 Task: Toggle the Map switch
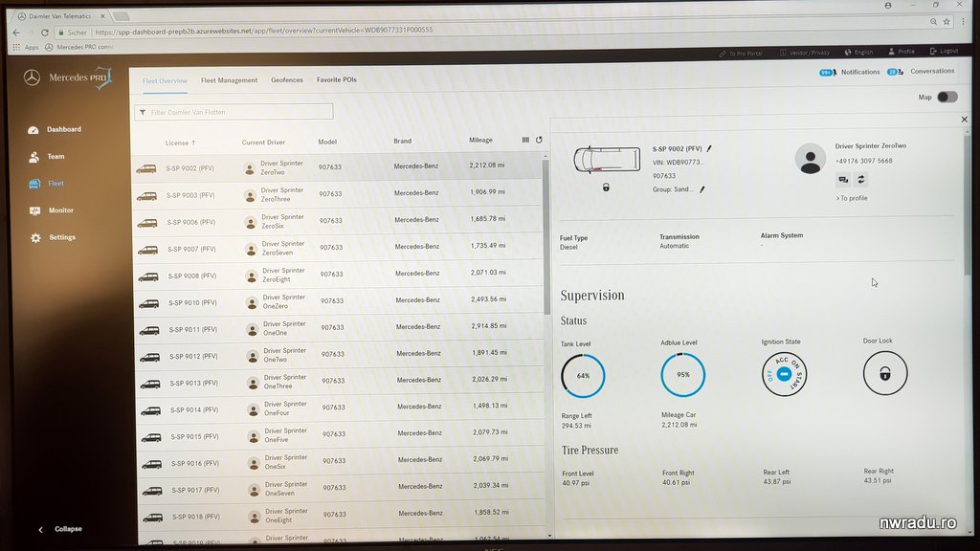(x=947, y=97)
